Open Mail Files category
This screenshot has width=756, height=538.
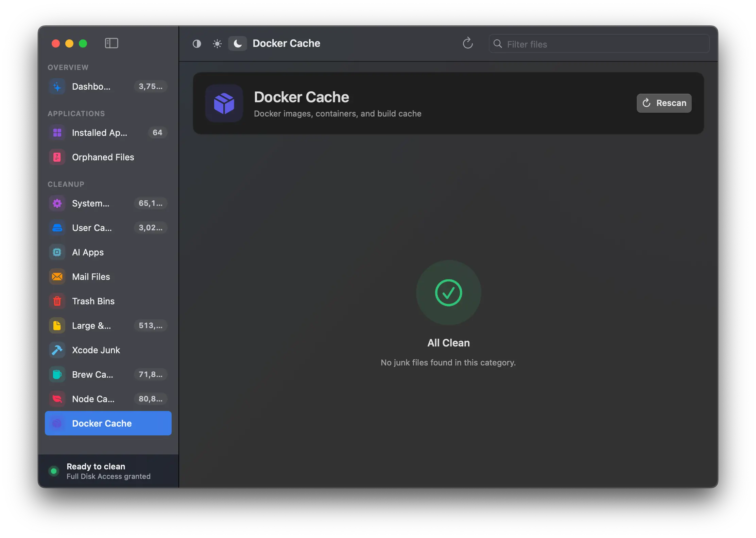tap(108, 276)
